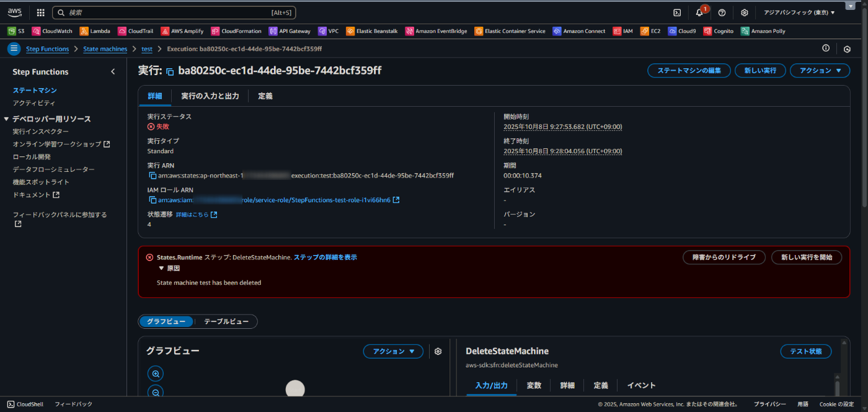Open the Cognito shortcut
Image resolution: width=868 pixels, height=412 pixels.
719,31
